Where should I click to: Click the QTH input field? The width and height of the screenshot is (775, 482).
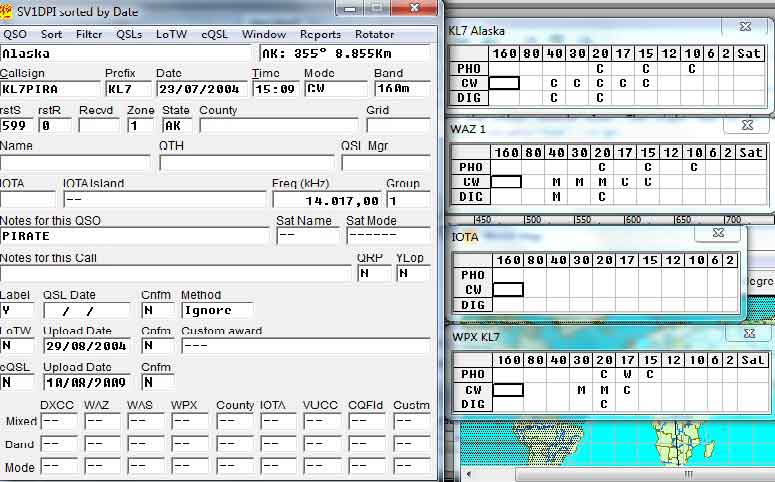[247, 163]
